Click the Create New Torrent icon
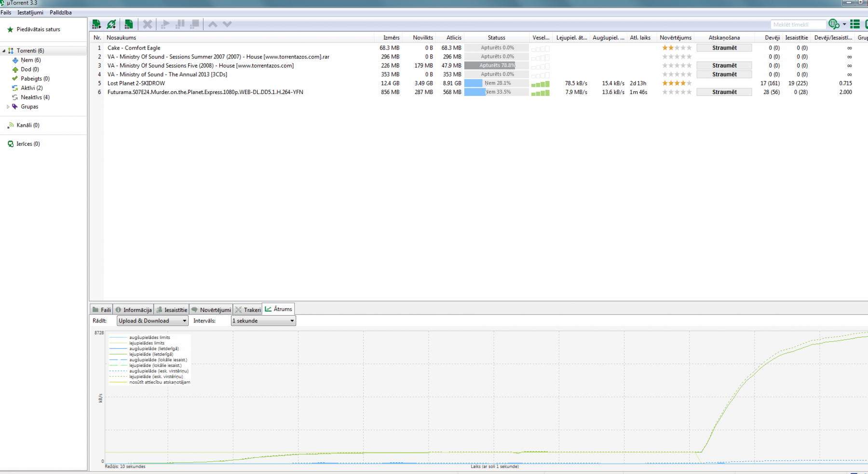 129,24
